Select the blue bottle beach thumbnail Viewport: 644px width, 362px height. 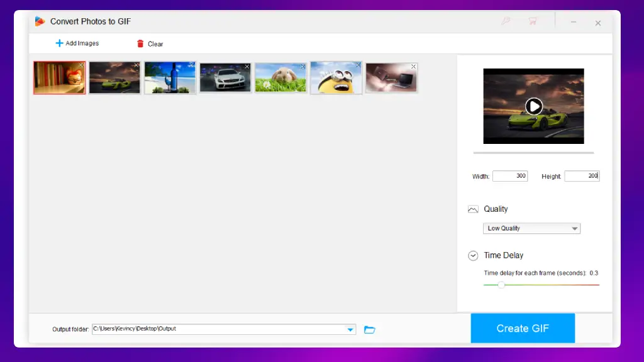point(170,77)
